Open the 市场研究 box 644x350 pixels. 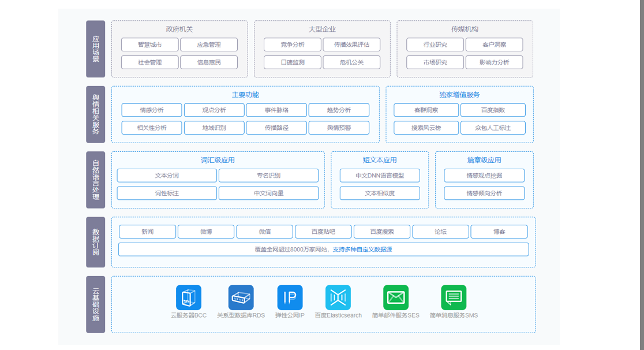tap(435, 62)
